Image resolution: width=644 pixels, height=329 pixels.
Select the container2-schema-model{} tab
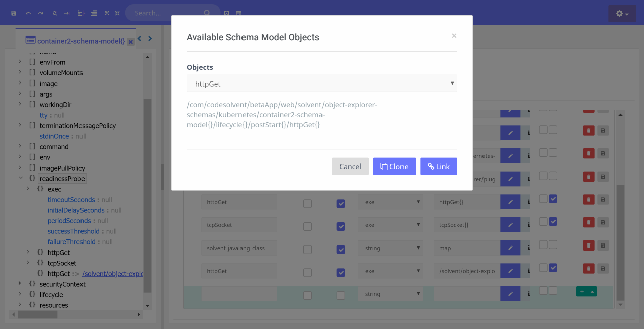pos(75,41)
